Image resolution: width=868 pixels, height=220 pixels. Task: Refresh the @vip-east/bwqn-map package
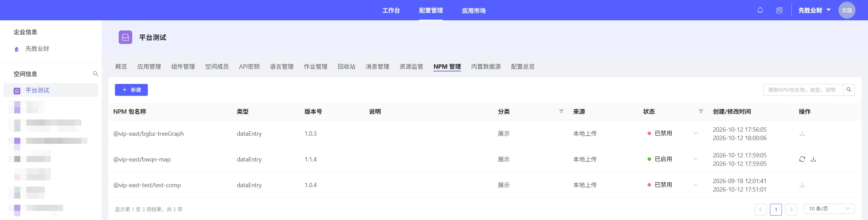[x=802, y=159]
